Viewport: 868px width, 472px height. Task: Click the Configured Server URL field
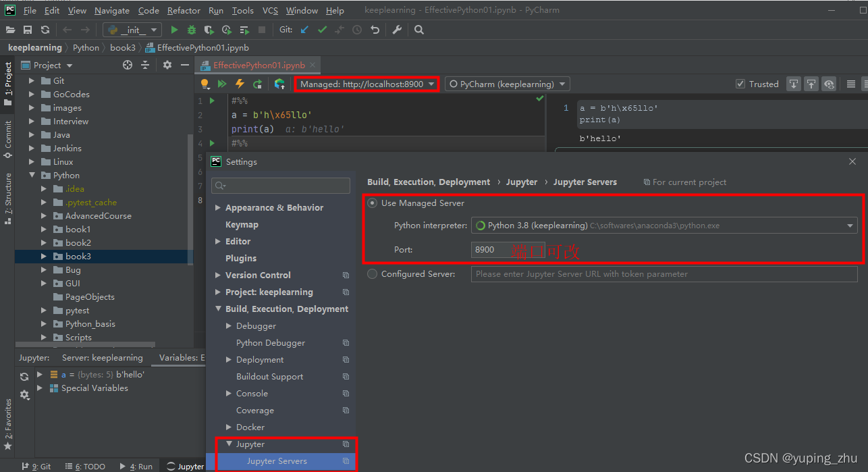pos(664,273)
